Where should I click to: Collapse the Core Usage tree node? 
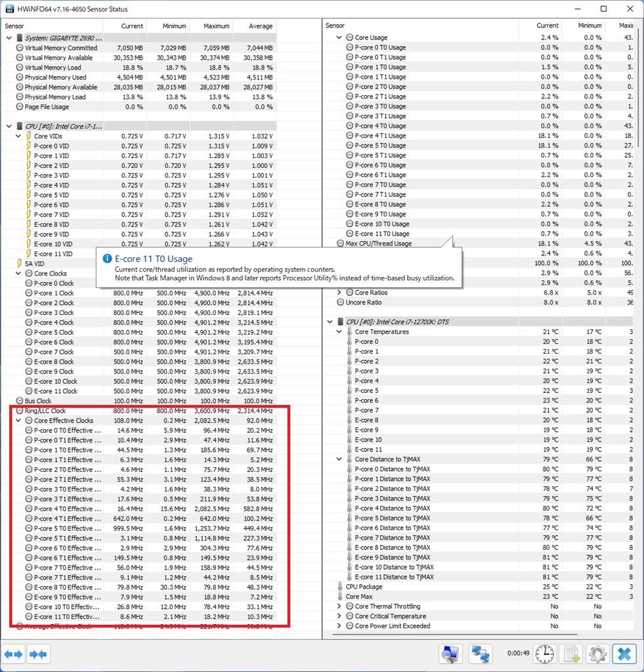(x=339, y=37)
